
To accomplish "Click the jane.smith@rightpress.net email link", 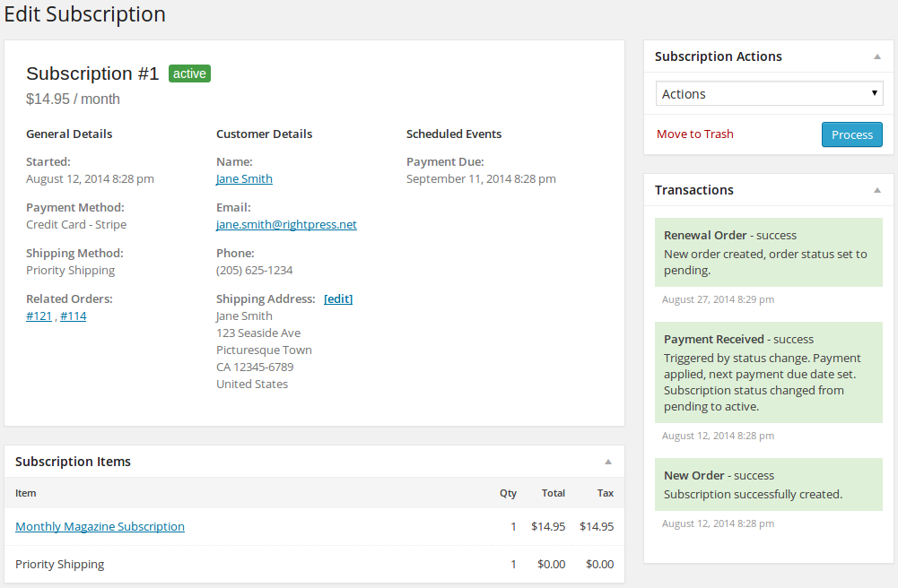I will 286,224.
